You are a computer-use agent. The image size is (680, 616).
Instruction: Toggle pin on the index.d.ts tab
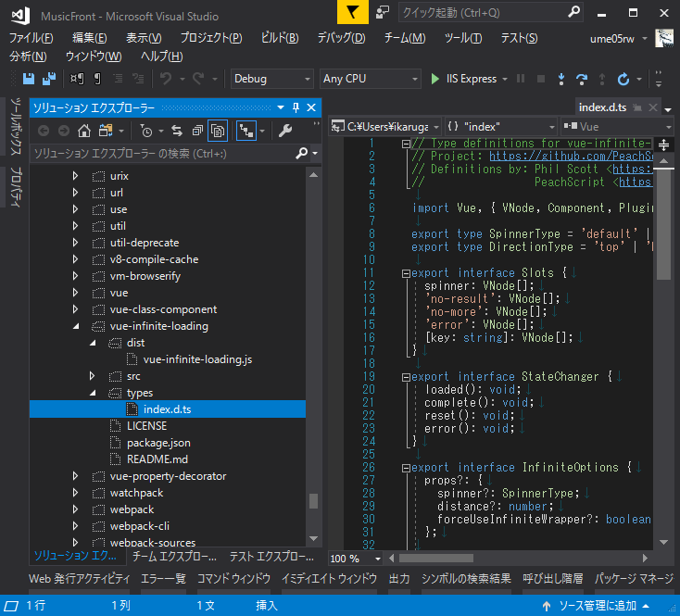[637, 107]
